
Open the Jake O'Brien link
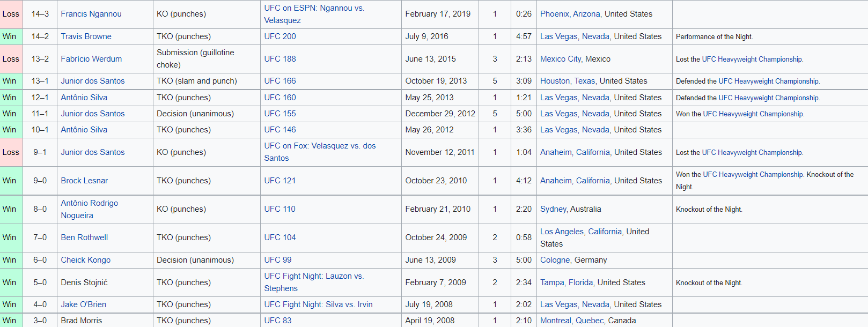pyautogui.click(x=83, y=304)
